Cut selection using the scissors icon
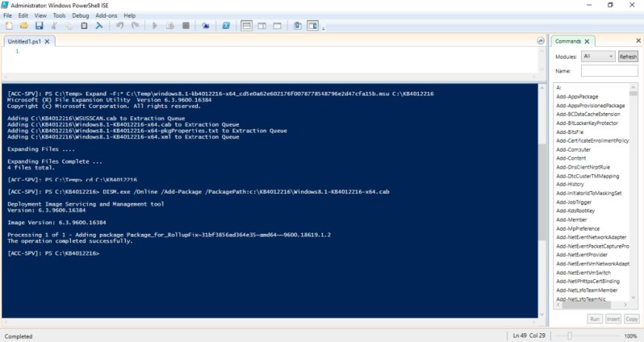 pos(54,26)
